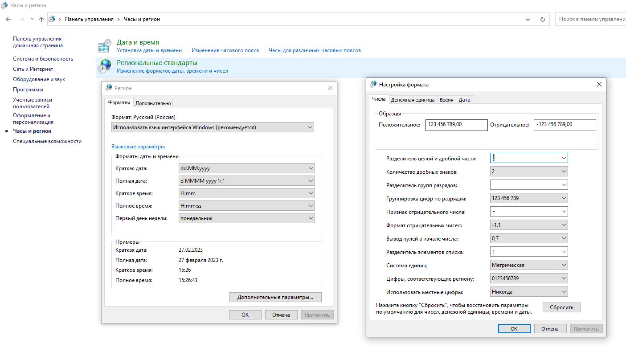The height and width of the screenshot is (364, 626).
Task: Go up one level with the up arrow
Action: [41, 19]
